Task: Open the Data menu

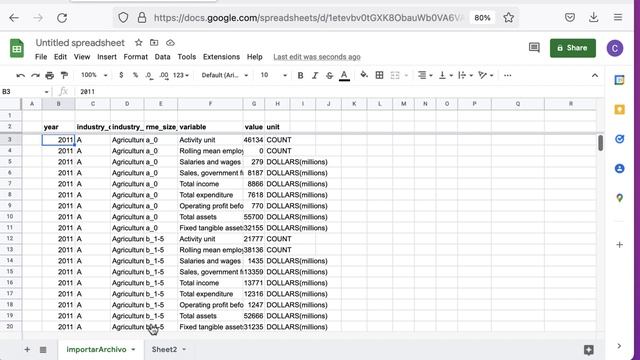Action: pyautogui.click(x=162, y=57)
